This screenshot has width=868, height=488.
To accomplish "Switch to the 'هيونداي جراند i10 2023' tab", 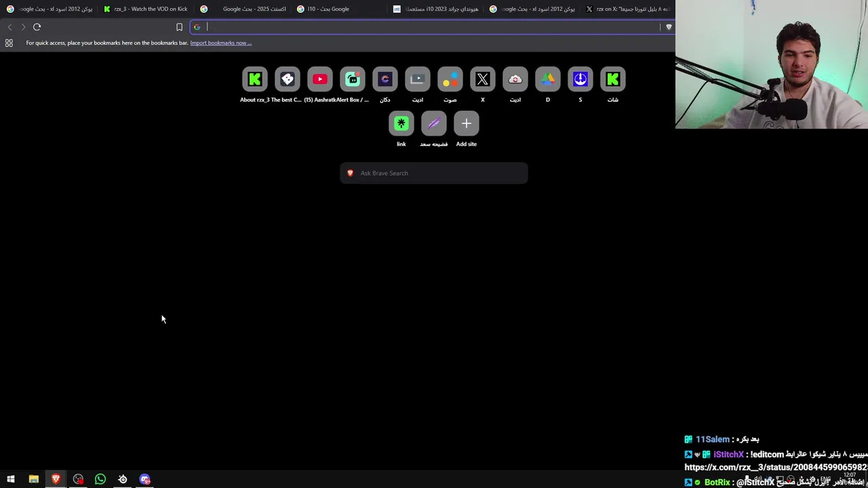I will tap(437, 9).
